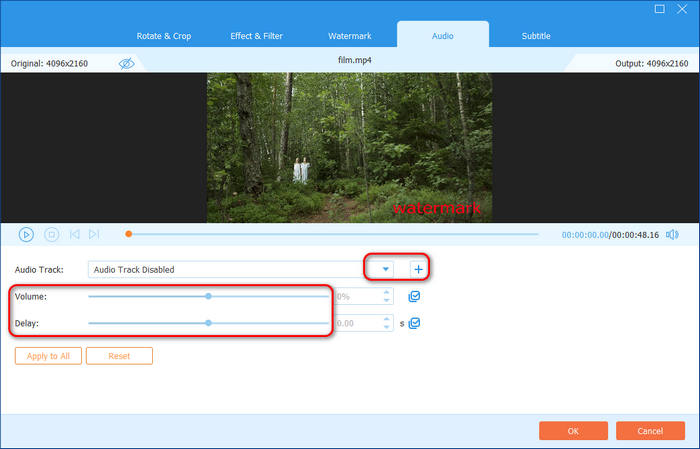Decrease delay seconds stepper down

click(x=387, y=328)
